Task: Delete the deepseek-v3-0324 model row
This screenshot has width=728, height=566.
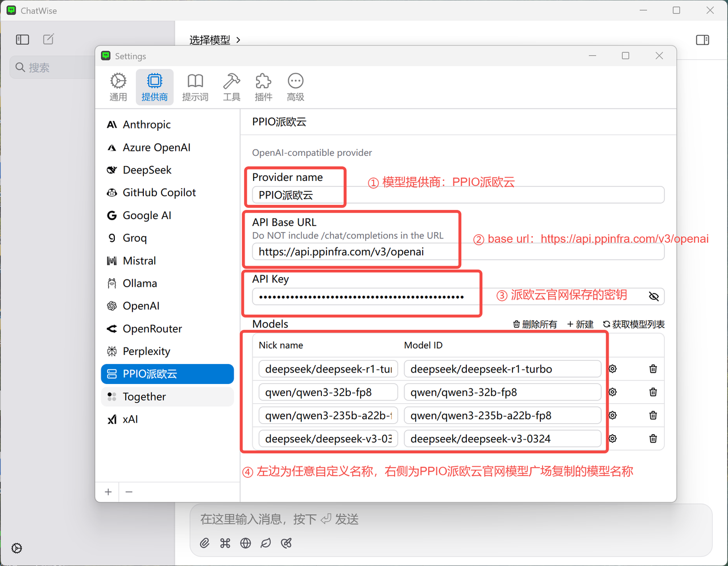Action: pyautogui.click(x=653, y=439)
